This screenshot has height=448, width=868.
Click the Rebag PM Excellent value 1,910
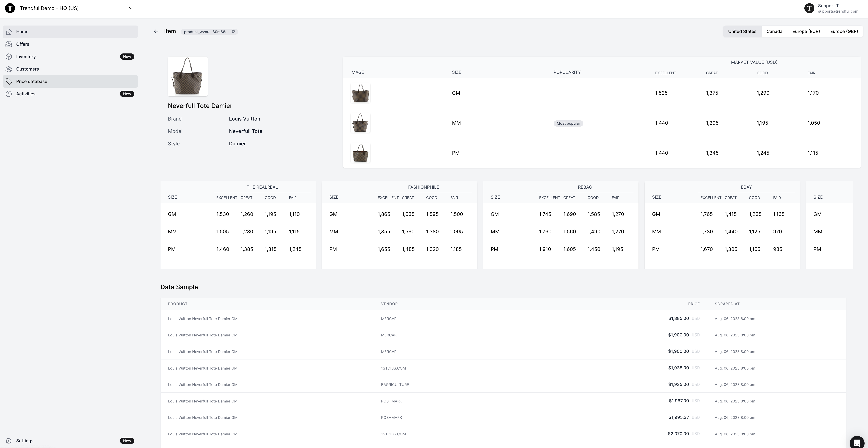[545, 250]
